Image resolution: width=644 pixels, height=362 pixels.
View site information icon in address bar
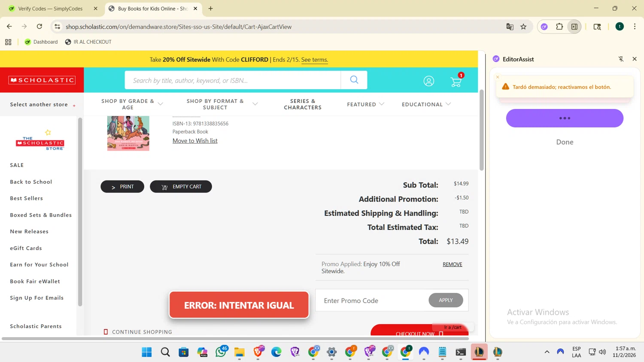point(57,27)
